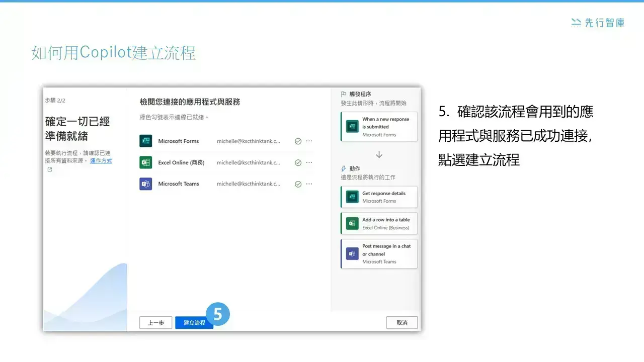Screen dimensions: 644x362
Task: Click Forms icon in new response trigger card
Action: coord(352,127)
